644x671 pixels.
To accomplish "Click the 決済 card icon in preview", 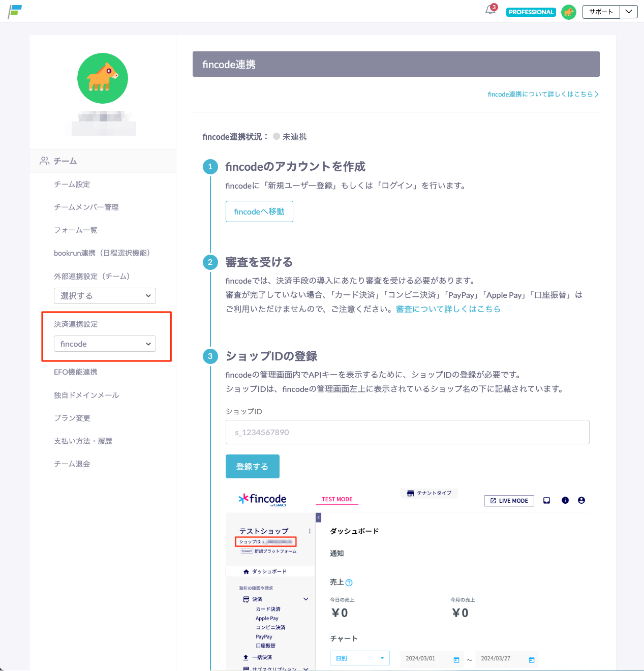I will [x=246, y=599].
